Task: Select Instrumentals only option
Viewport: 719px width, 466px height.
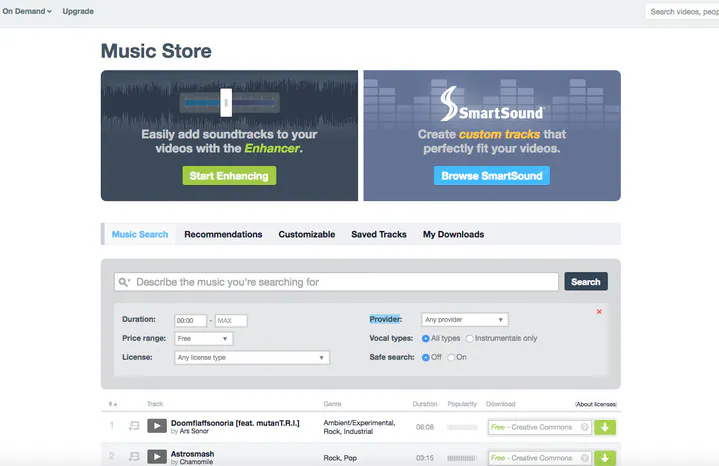Action: pyautogui.click(x=470, y=338)
